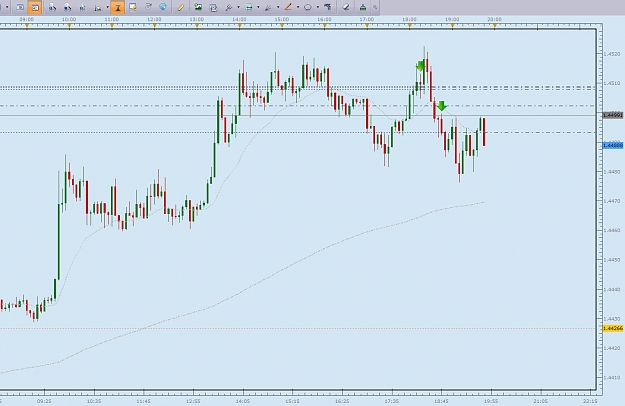Screen dimensions: 625x406
Task: Click the 10:35 label on the bottom time axis
Action: 94,401
